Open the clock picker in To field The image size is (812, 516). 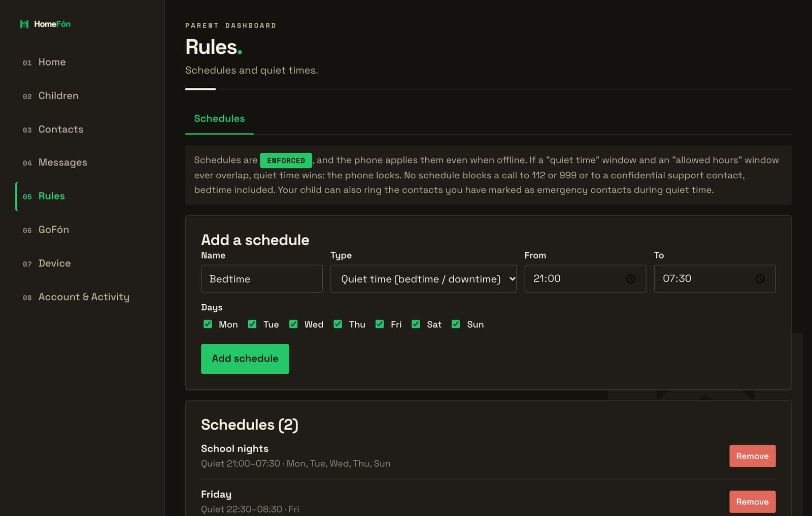pos(760,279)
